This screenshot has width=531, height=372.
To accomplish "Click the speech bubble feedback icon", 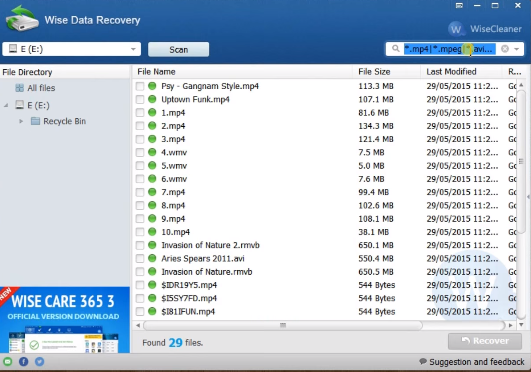I will click(x=423, y=361).
